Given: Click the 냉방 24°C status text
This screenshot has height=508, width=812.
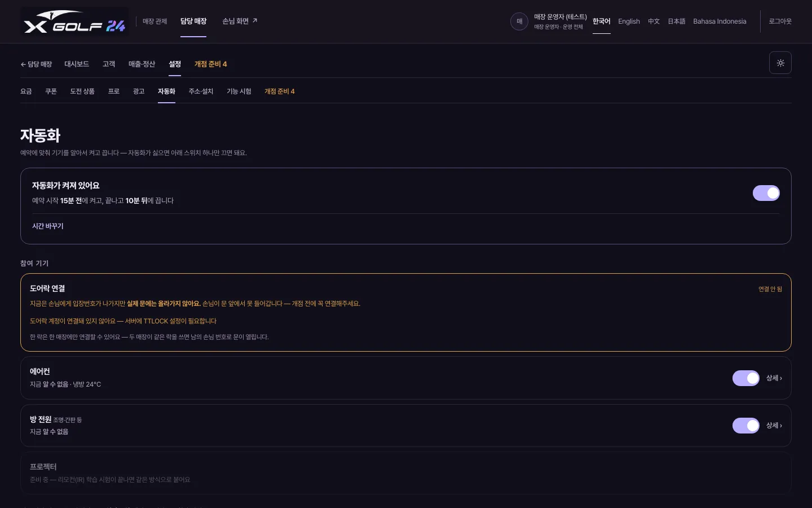Looking at the screenshot, I should pos(87,384).
